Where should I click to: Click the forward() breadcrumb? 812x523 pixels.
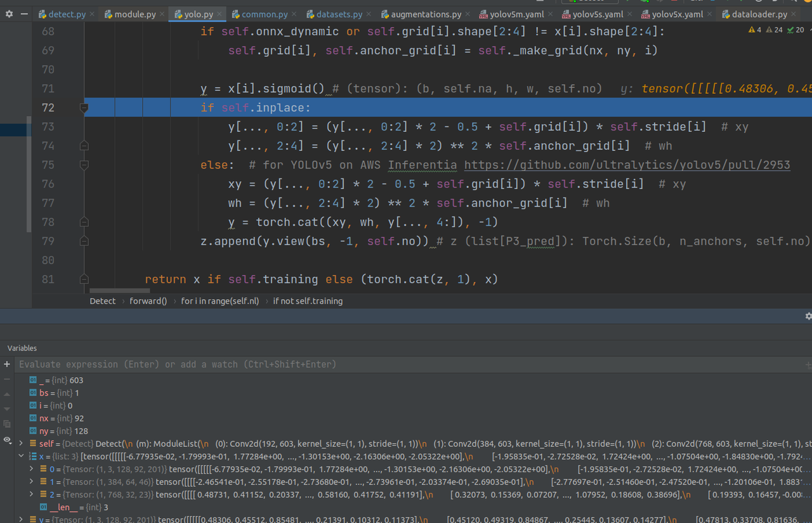coord(148,301)
